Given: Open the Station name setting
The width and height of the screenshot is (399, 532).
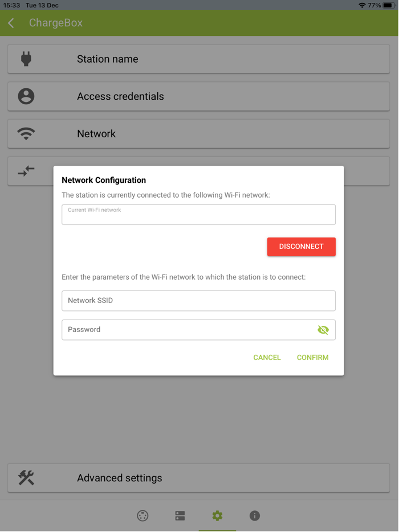Looking at the screenshot, I should click(x=199, y=59).
